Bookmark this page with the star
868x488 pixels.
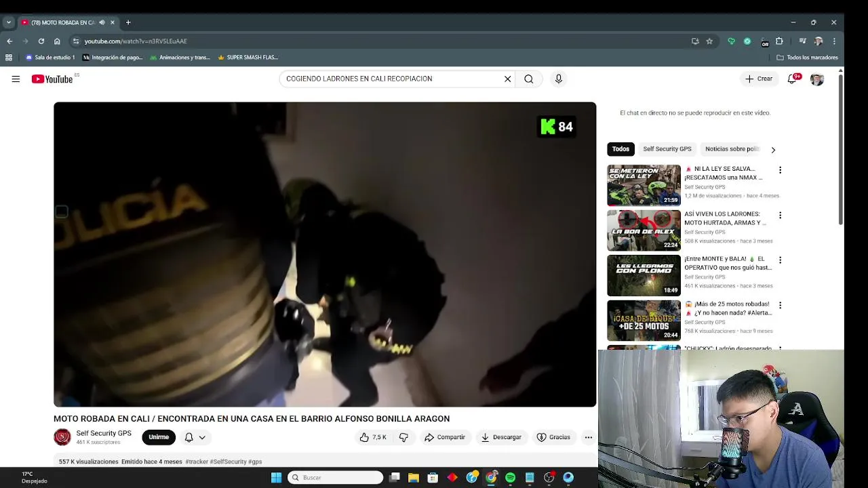[x=709, y=41]
